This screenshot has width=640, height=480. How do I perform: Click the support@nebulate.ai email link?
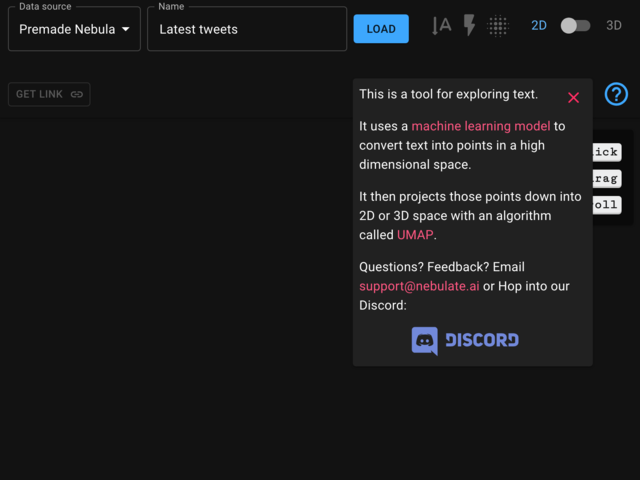click(419, 287)
